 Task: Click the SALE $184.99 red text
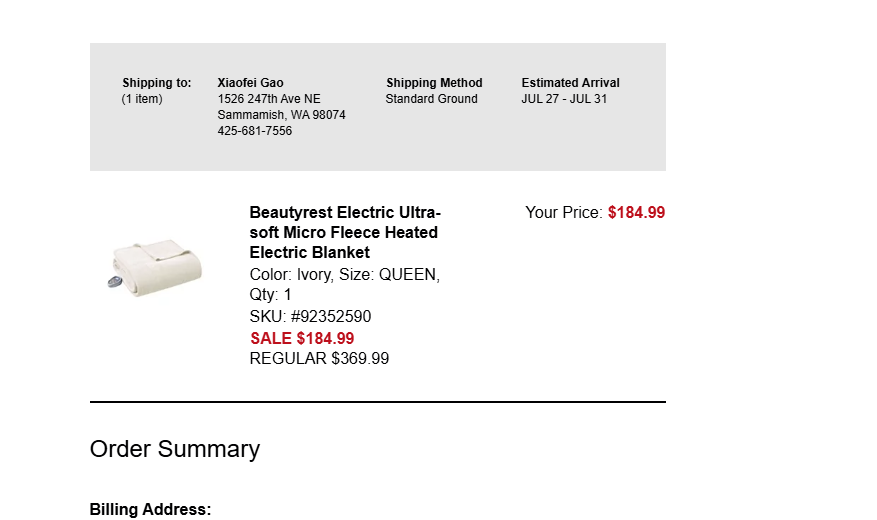point(302,338)
